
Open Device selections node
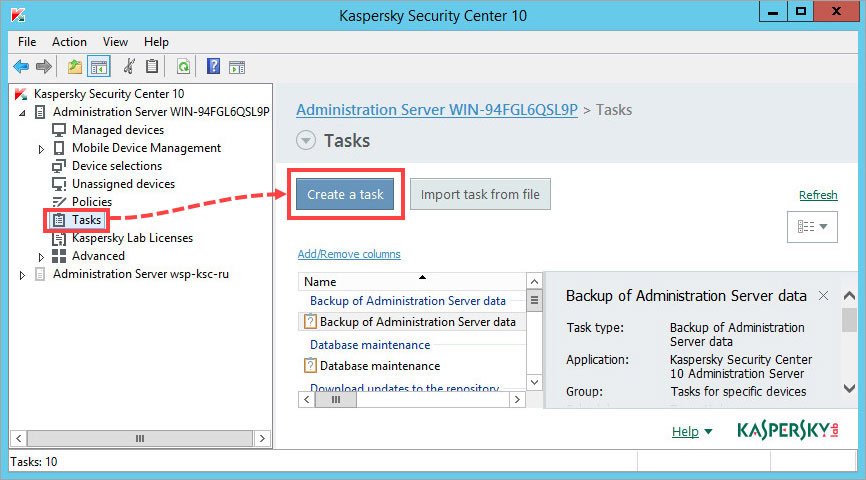pyautogui.click(x=117, y=166)
